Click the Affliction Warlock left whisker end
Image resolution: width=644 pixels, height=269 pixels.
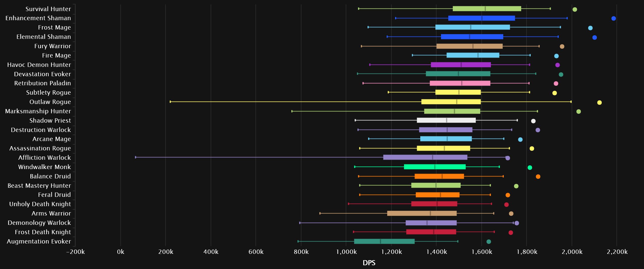(135, 157)
